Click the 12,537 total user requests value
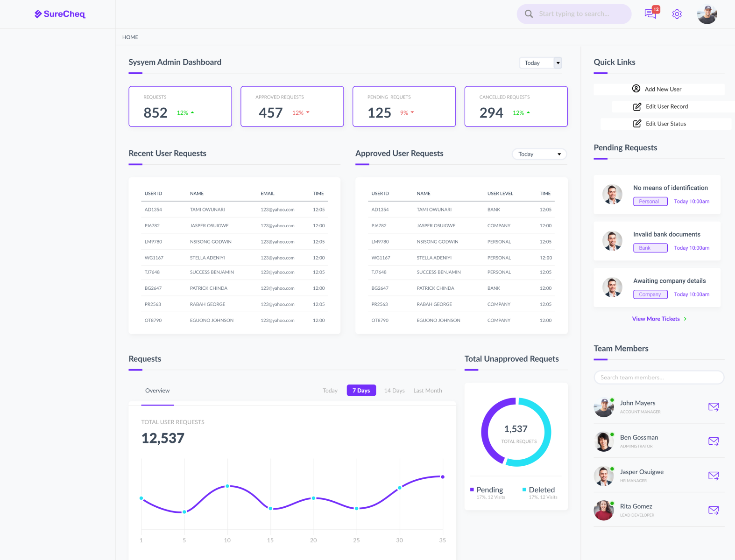The height and width of the screenshot is (560, 735). (x=163, y=438)
